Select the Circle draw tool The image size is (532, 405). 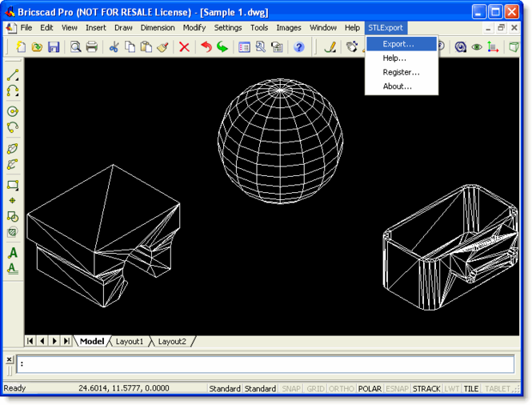(x=13, y=111)
